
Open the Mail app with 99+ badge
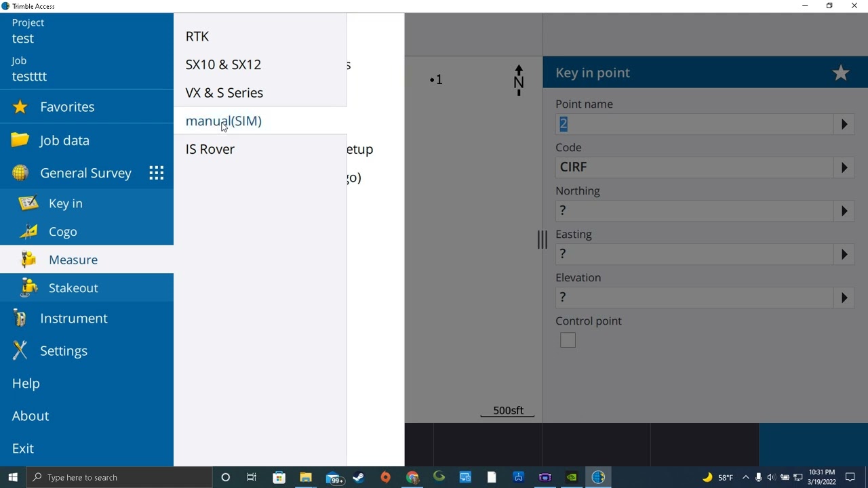click(x=334, y=477)
